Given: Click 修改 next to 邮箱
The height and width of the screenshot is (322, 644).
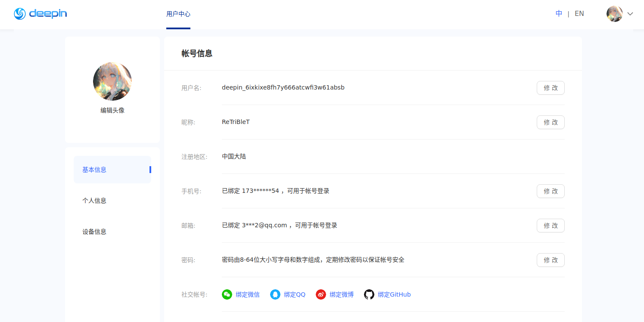Looking at the screenshot, I should [x=551, y=226].
